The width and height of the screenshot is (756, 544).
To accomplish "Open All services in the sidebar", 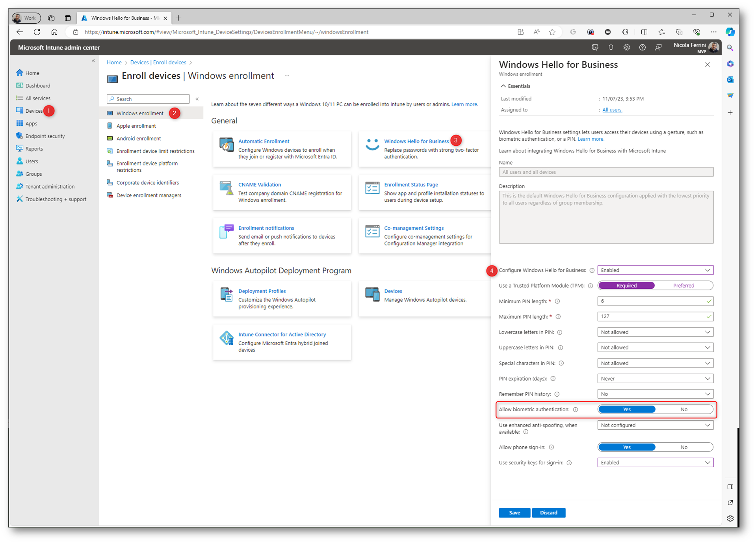I will (x=38, y=98).
